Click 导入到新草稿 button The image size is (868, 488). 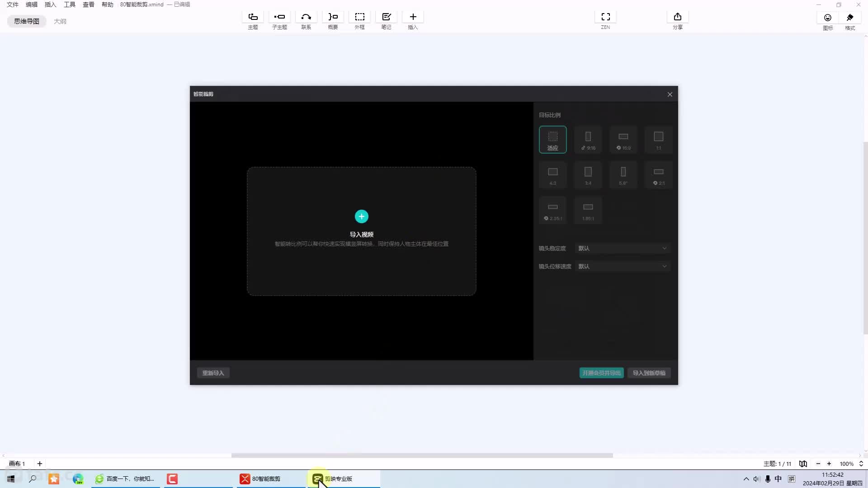pyautogui.click(x=649, y=373)
